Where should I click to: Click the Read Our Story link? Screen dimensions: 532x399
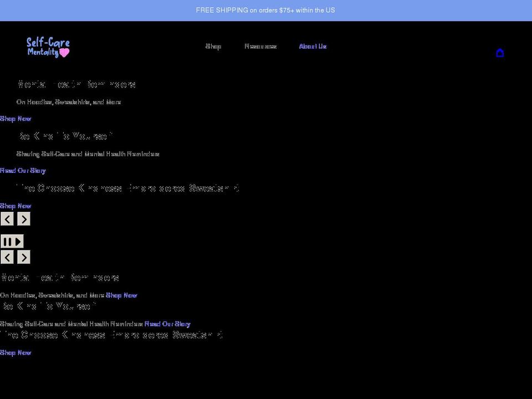point(23,171)
